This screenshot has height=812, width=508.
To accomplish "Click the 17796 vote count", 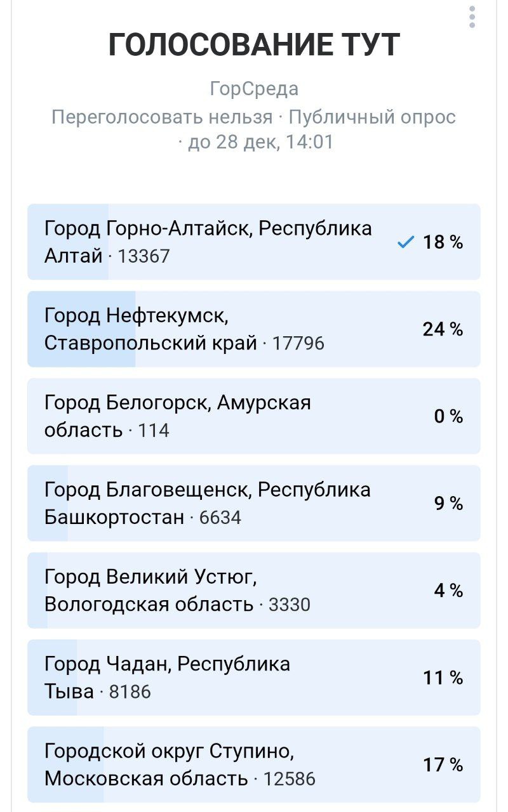I will click(x=298, y=344).
